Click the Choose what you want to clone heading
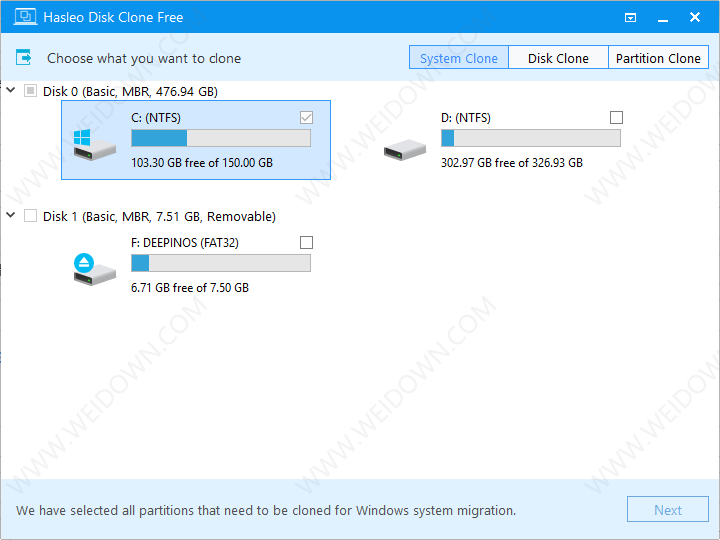Image resolution: width=720 pixels, height=540 pixels. pos(144,58)
